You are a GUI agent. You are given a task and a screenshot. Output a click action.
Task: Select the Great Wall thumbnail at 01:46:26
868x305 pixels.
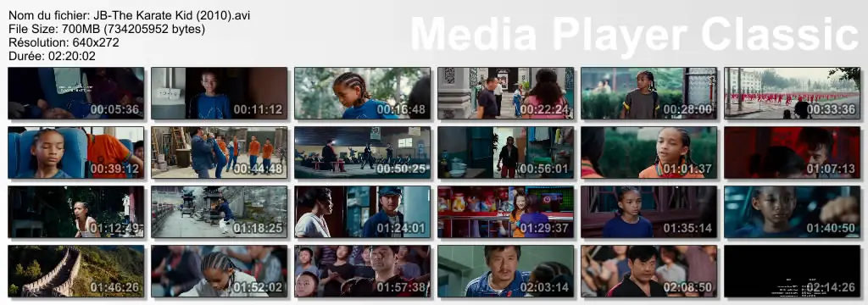point(75,271)
